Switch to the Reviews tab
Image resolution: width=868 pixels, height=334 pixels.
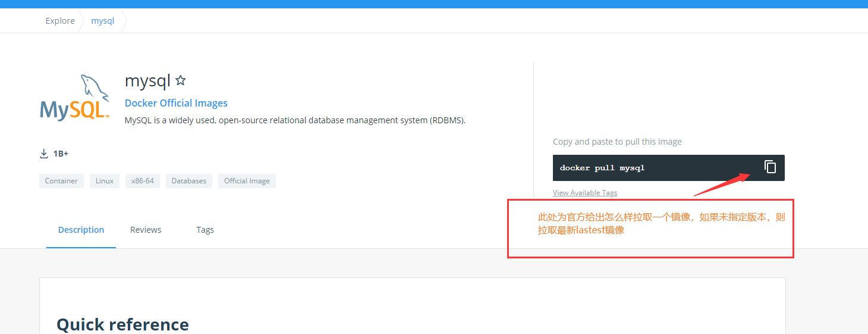(146, 230)
